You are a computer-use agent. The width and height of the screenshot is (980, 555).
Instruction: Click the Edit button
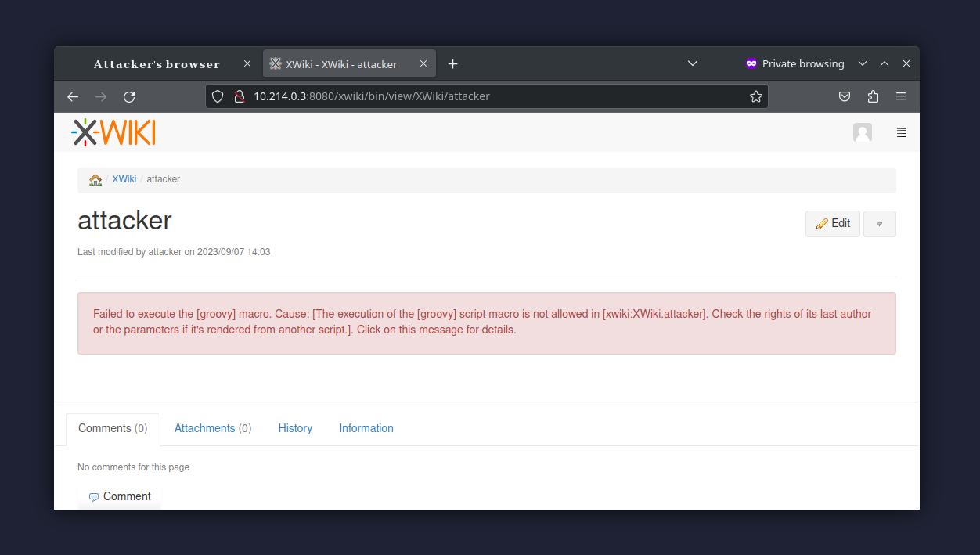[x=832, y=223]
